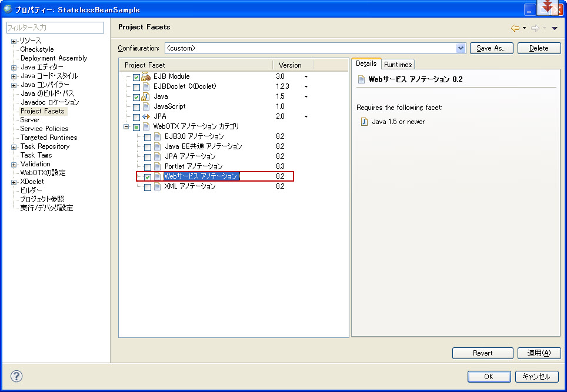The width and height of the screenshot is (567, 392).
Task: Open the EJB Module version dropdown
Action: pyautogui.click(x=306, y=76)
